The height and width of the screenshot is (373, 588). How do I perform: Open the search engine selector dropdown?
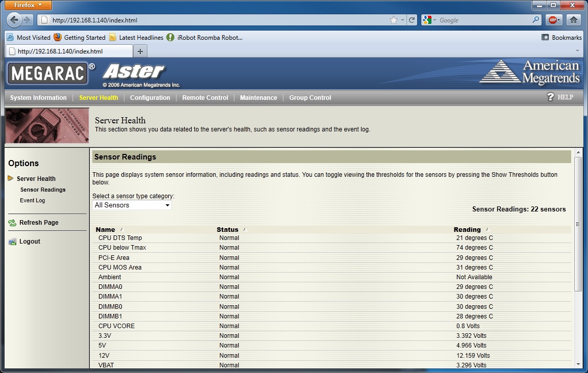(429, 20)
